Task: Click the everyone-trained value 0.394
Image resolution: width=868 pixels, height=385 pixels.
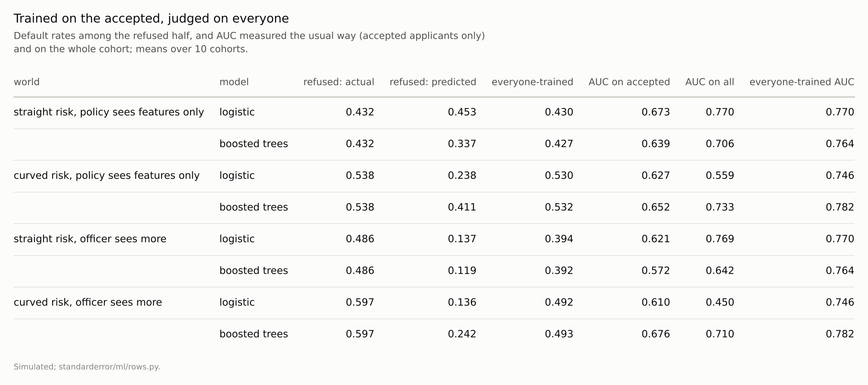Action: (x=559, y=239)
